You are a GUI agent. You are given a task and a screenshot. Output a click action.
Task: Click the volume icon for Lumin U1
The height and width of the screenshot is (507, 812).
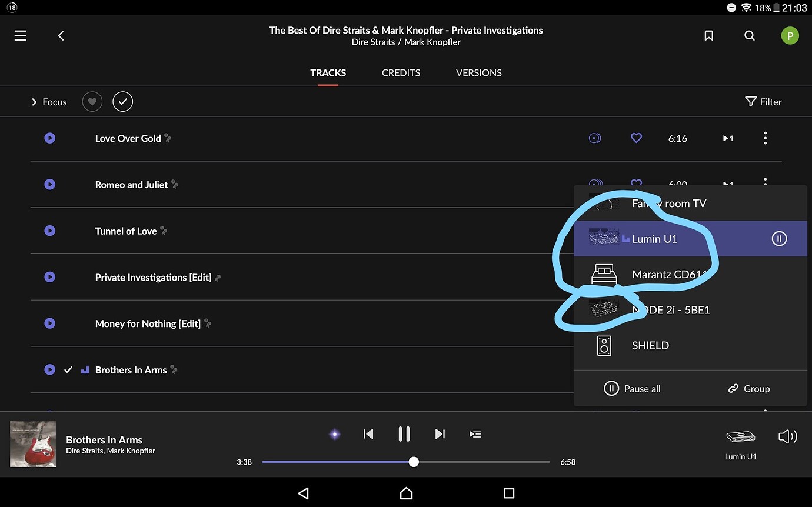[x=788, y=436]
